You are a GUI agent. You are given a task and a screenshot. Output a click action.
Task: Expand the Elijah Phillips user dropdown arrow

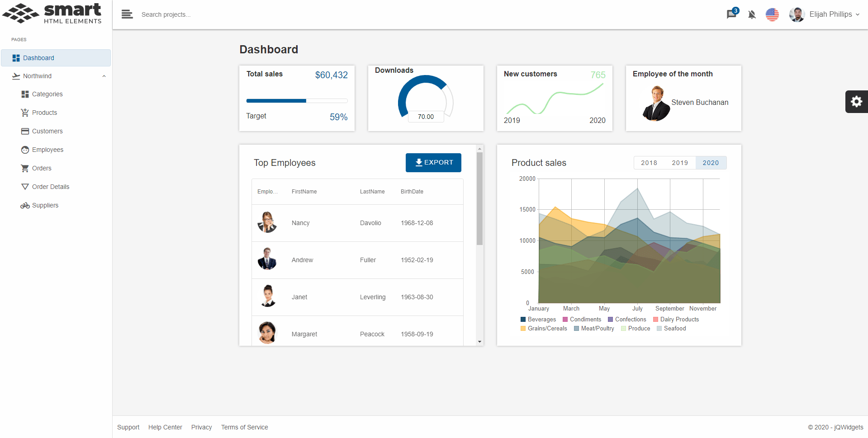858,14
